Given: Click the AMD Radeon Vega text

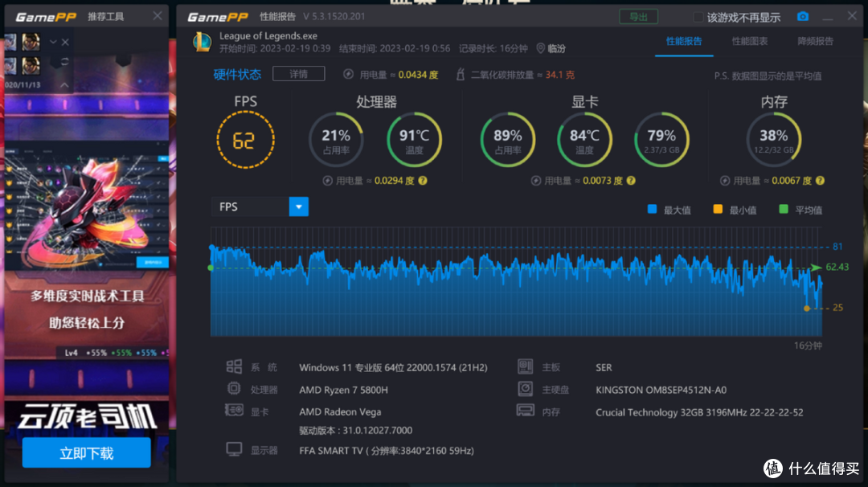Looking at the screenshot, I should (x=340, y=411).
